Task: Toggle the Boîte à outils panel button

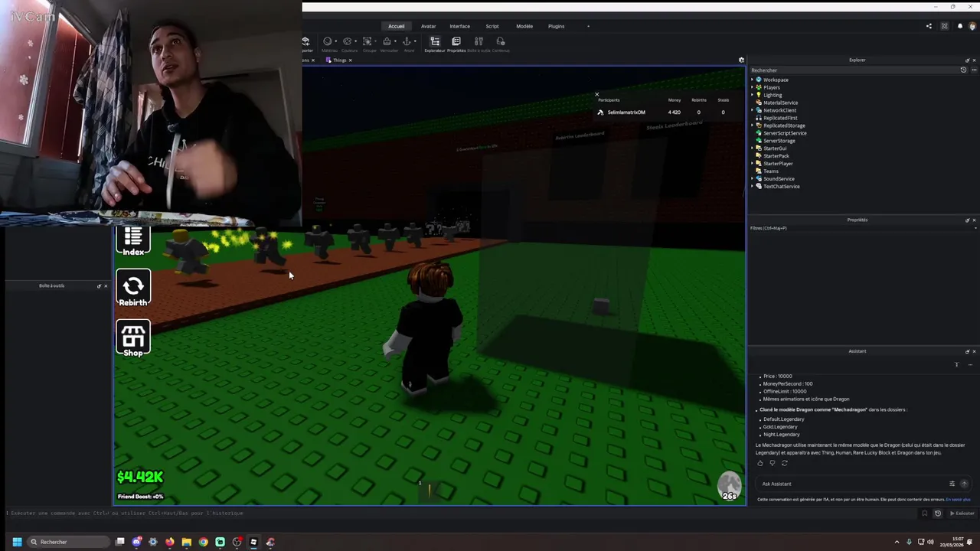Action: (479, 44)
